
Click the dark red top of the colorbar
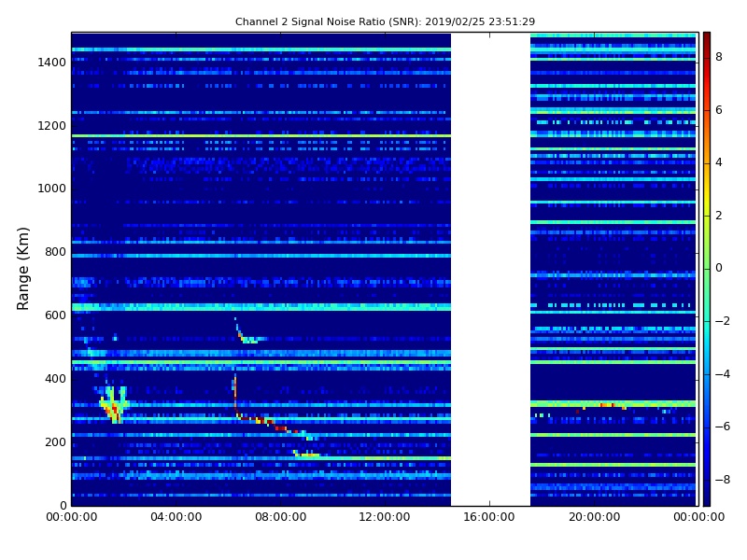pos(707,40)
